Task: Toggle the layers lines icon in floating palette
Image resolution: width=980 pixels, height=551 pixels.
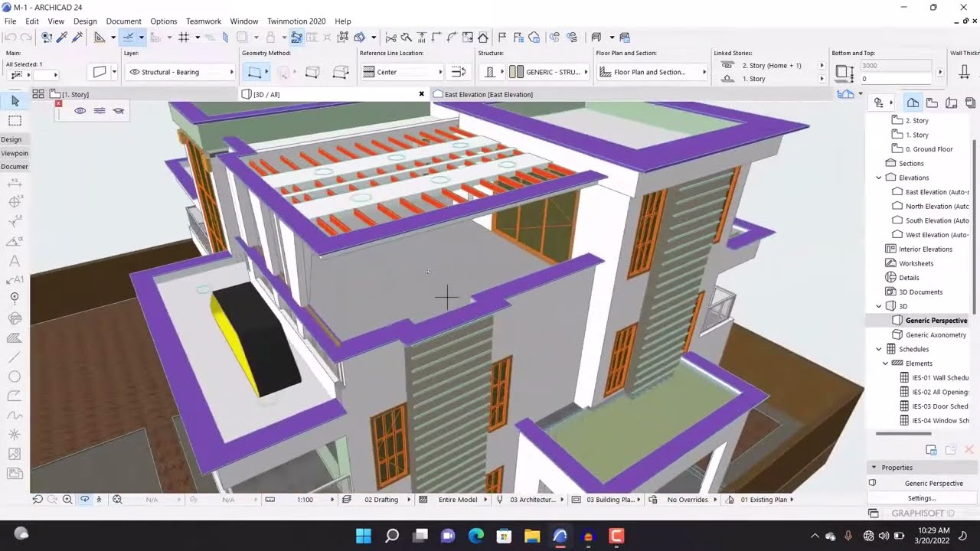Action: [x=100, y=111]
